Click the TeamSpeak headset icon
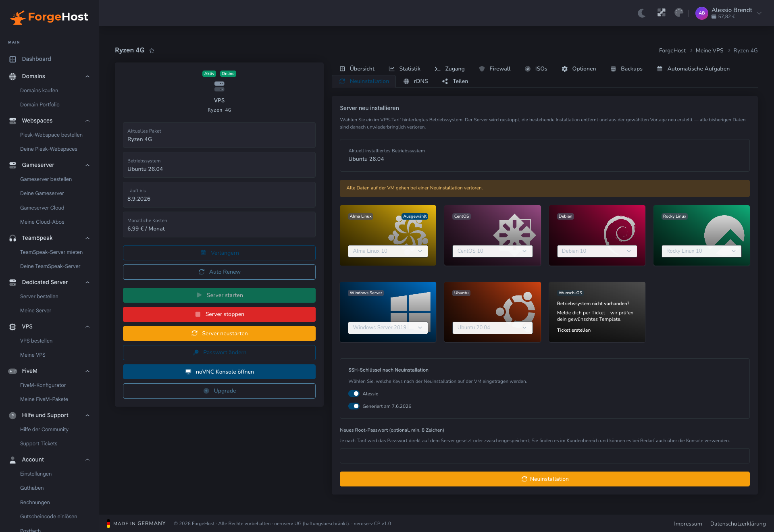 tap(12, 238)
